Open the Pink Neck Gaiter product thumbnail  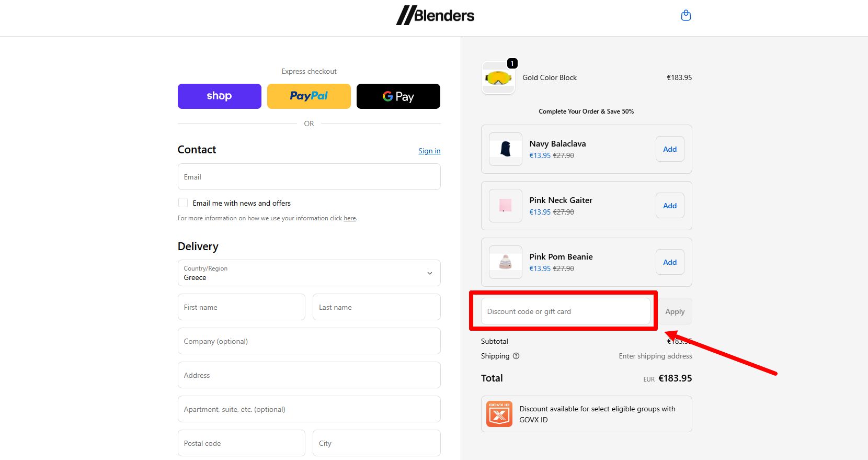tap(506, 206)
